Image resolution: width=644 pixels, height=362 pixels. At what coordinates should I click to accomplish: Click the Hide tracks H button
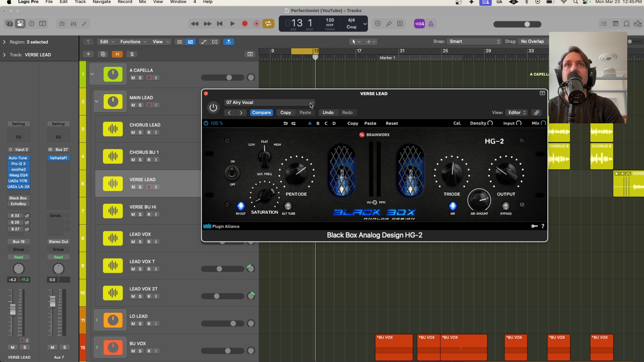pos(117,54)
